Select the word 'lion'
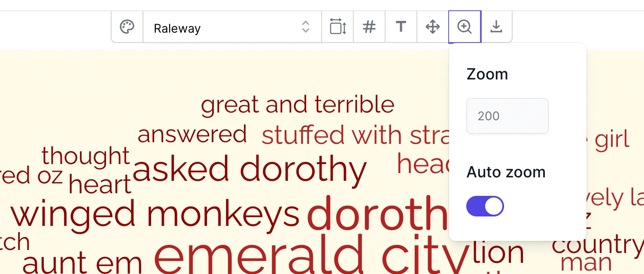The image size is (644, 274). 498,252
